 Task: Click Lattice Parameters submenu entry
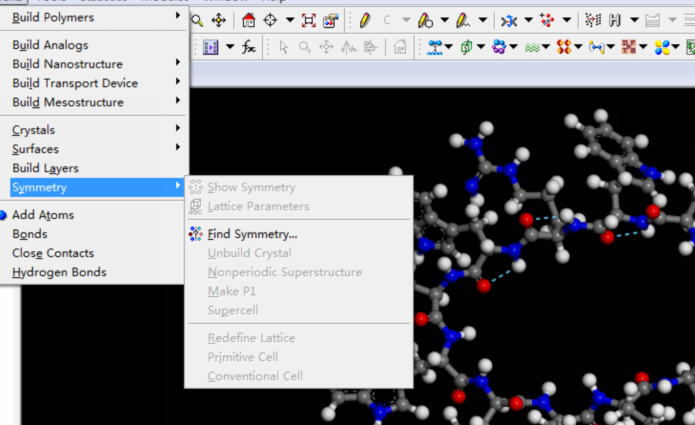tap(299, 206)
